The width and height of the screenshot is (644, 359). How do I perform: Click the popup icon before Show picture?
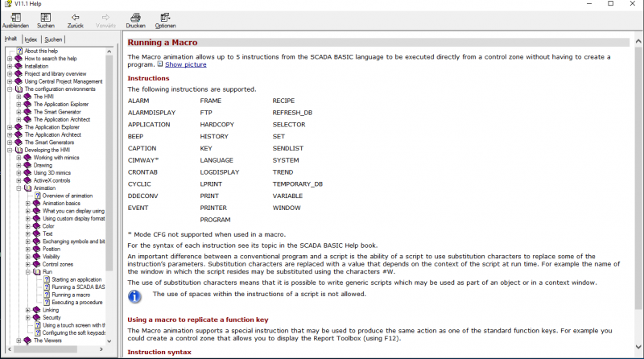160,64
